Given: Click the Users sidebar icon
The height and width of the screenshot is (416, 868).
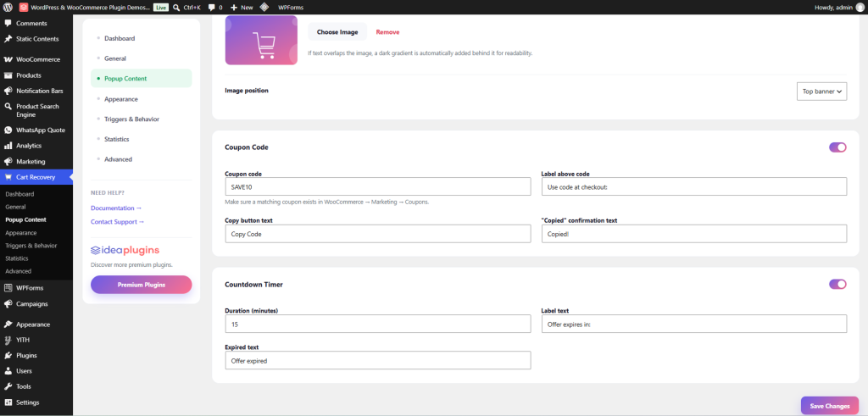Looking at the screenshot, I should 8,370.
